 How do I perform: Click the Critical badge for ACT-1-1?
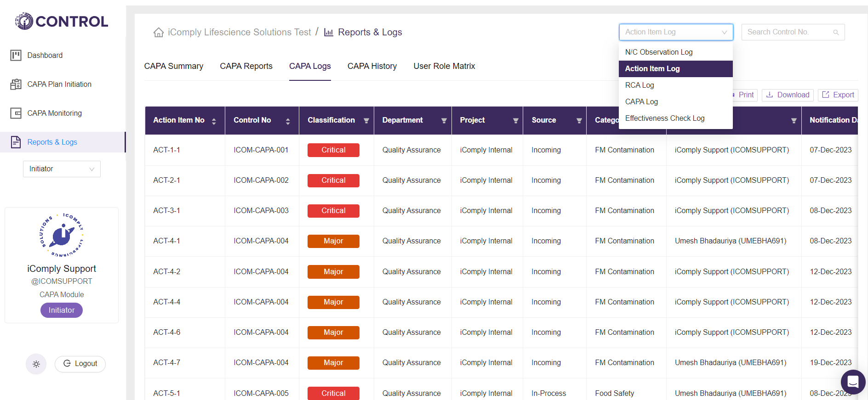pos(333,150)
